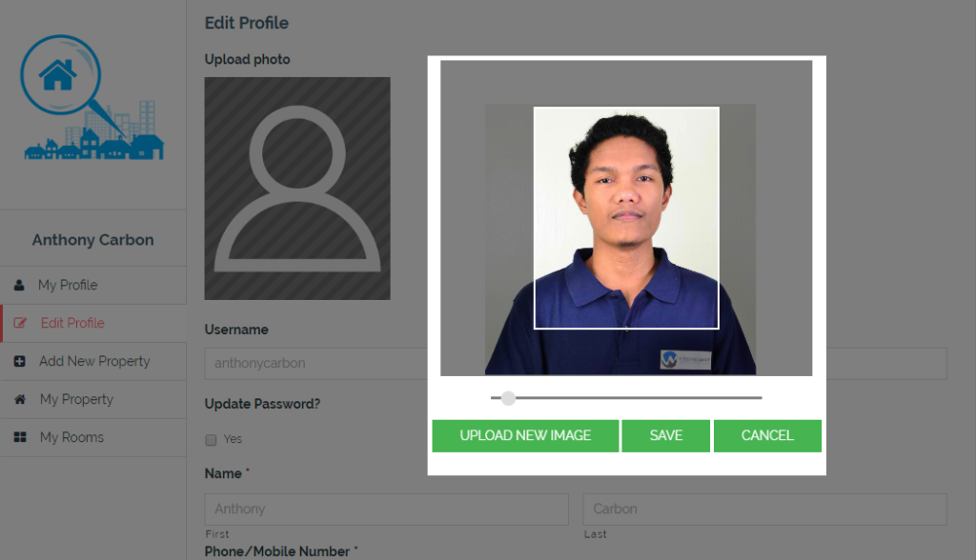Focus the Last name field
Viewport: 976px width, 560px height.
[x=763, y=509]
